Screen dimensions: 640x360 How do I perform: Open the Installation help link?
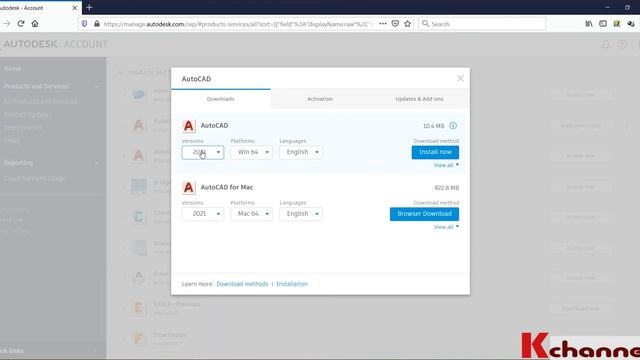[292, 284]
